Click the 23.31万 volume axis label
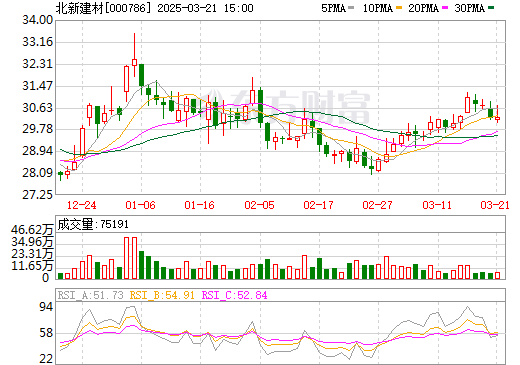This screenshot has width=520, height=365. (x=32, y=254)
